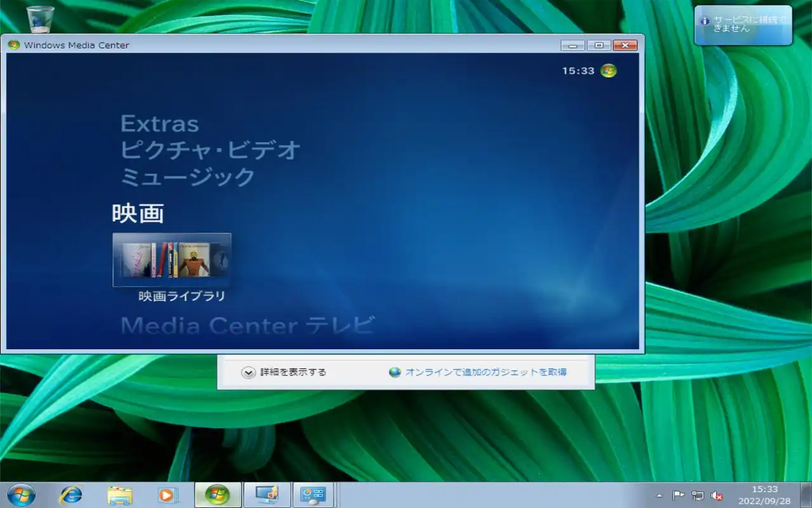Select ピクチャ・ビデオ in Media Center menu
Screen dimensions: 812x508
(210, 150)
